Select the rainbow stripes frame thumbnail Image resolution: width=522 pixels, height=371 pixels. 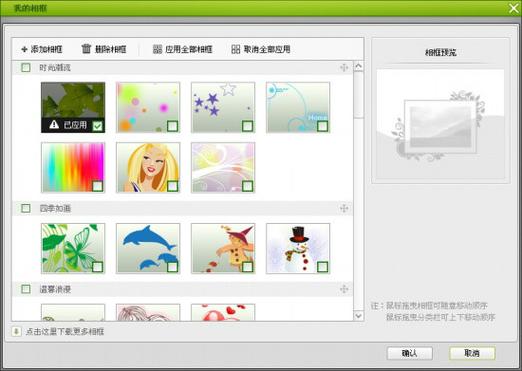pos(73,167)
